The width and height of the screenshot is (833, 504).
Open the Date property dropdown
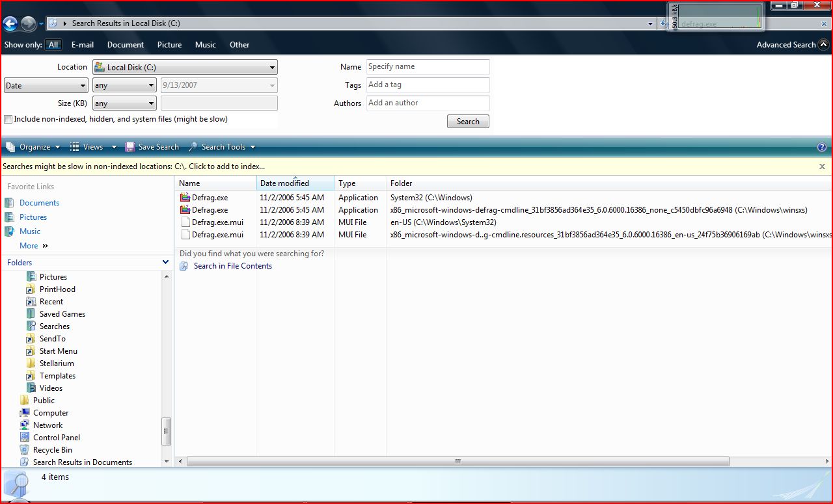46,85
